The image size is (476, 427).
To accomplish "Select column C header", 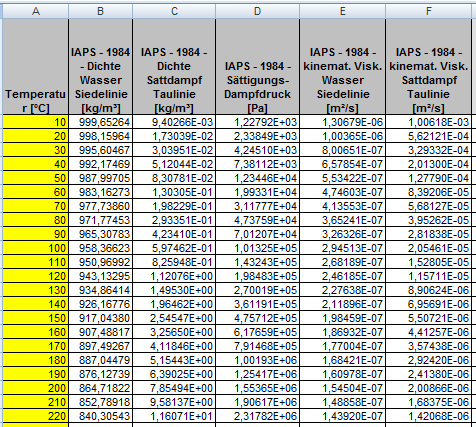I will pos(174,11).
